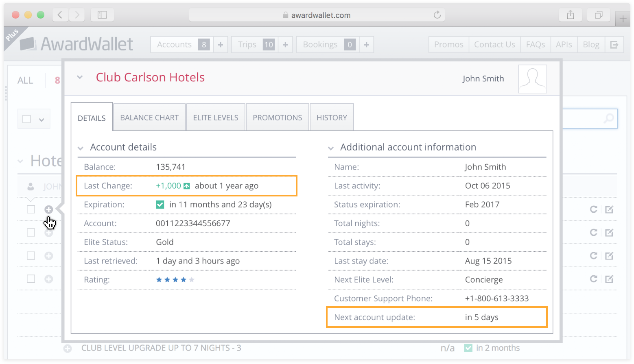Viewport: 634px width, 364px height.
Task: Refresh the third account row
Action: click(x=594, y=255)
